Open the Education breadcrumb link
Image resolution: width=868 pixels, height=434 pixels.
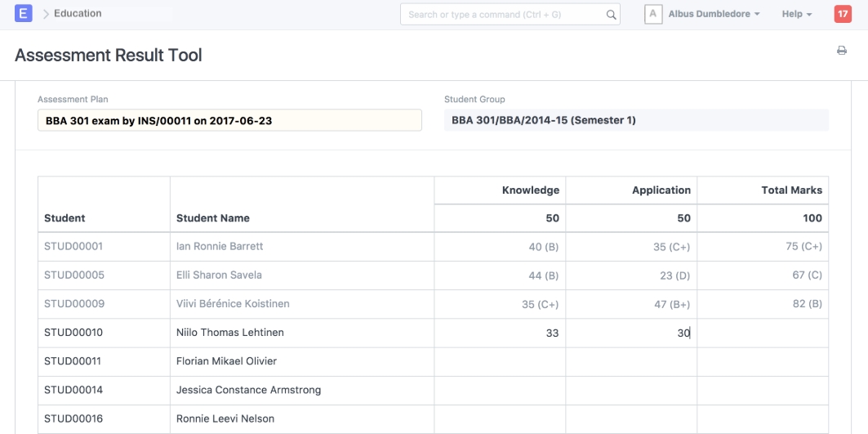click(78, 14)
